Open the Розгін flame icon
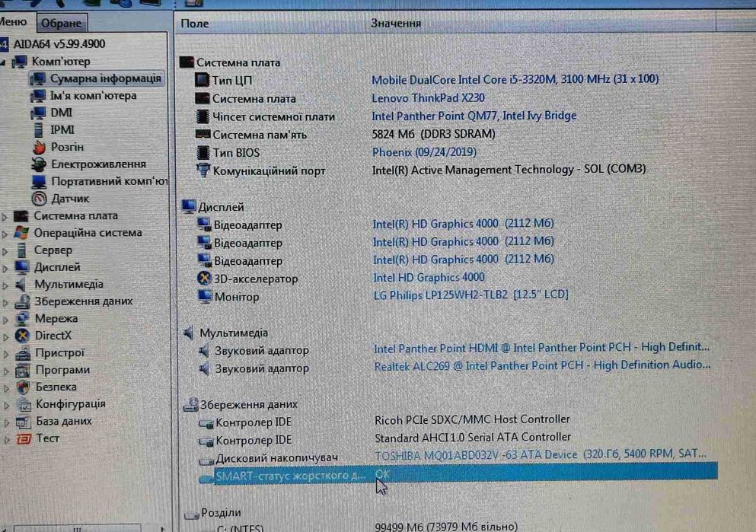The image size is (756, 532). tap(39, 147)
